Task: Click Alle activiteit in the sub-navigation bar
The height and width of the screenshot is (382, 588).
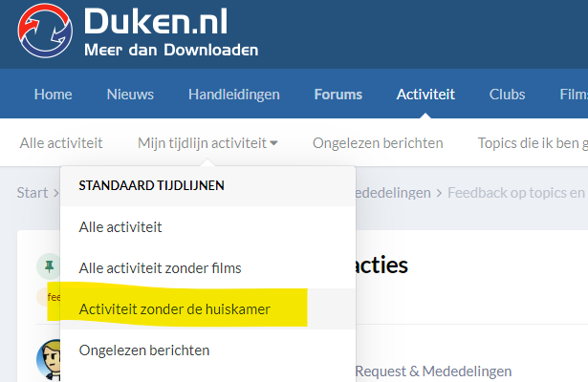Action: (x=61, y=143)
